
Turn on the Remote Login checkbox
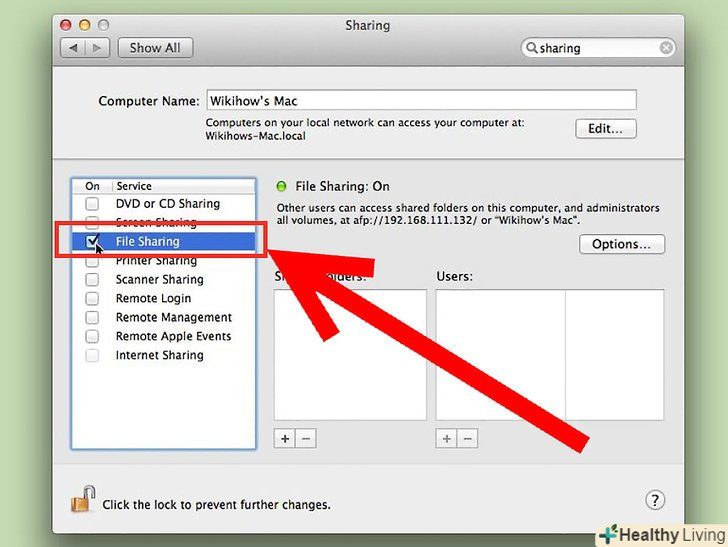(92, 298)
